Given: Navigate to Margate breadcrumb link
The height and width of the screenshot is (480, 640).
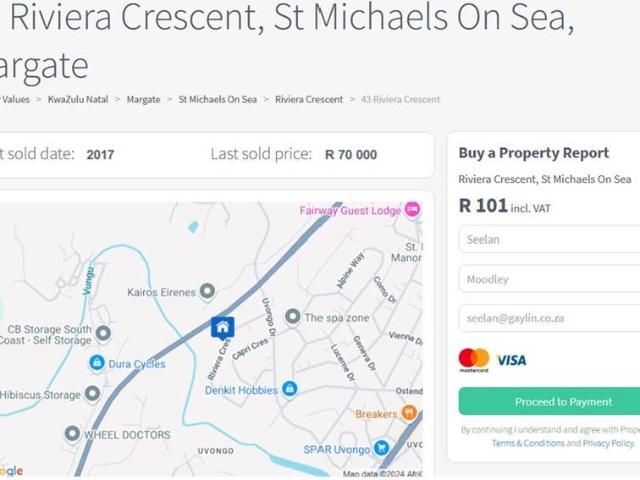Looking at the screenshot, I should [143, 99].
